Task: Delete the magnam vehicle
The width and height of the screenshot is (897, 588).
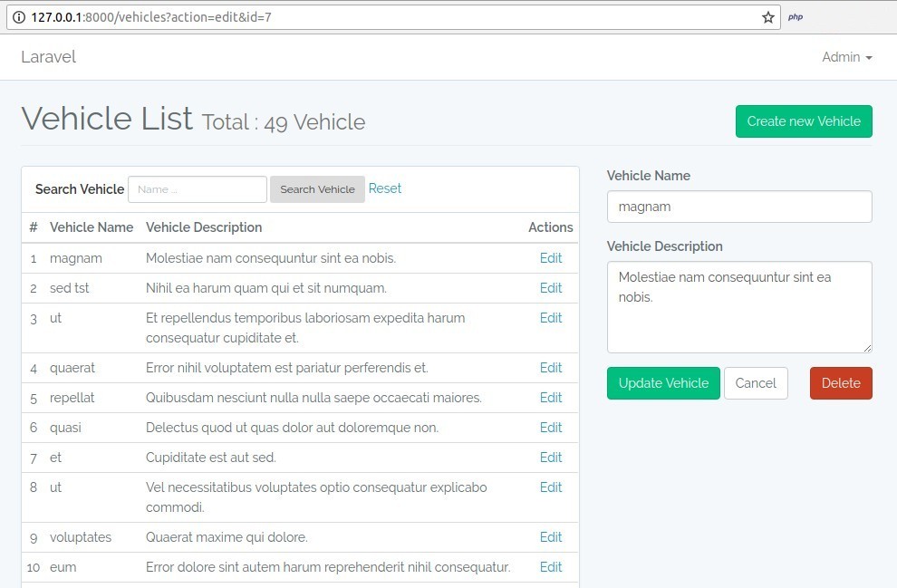Action: click(x=840, y=383)
